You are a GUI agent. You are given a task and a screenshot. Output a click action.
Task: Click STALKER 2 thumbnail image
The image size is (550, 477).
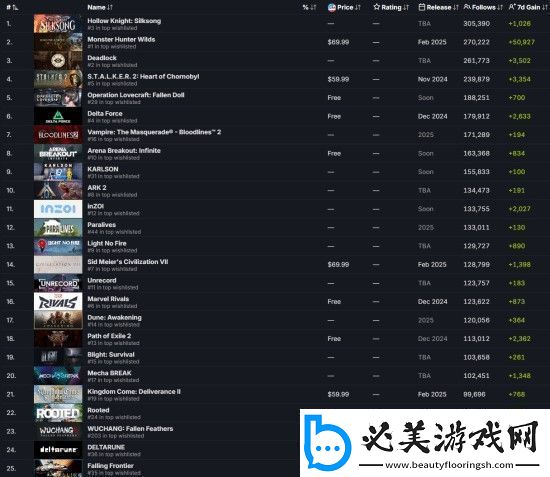tap(58, 79)
